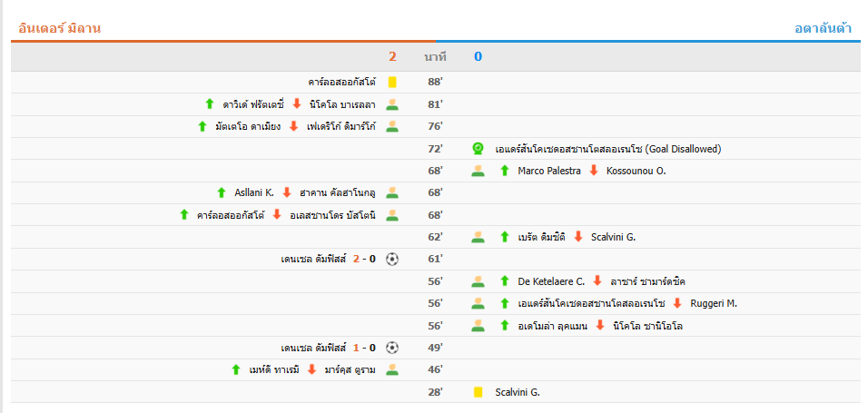Click player name Asllani K.
This screenshot has width=868, height=413.
tap(254, 192)
